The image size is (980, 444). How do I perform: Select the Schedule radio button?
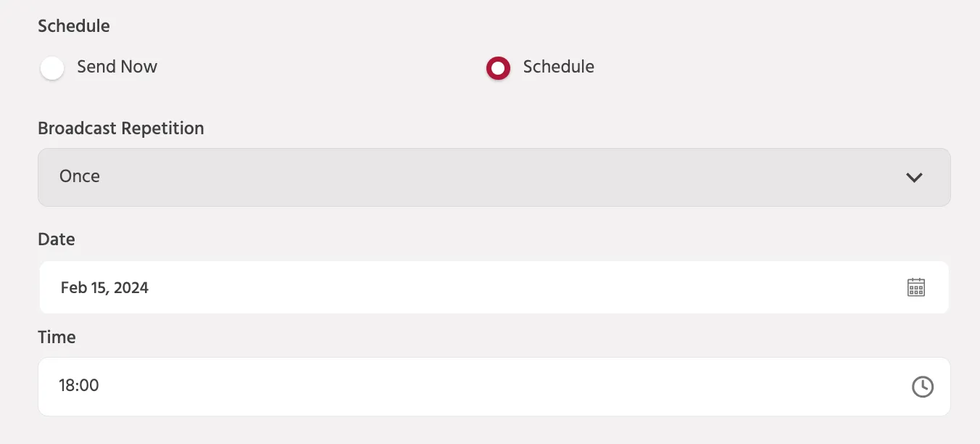[x=498, y=68]
